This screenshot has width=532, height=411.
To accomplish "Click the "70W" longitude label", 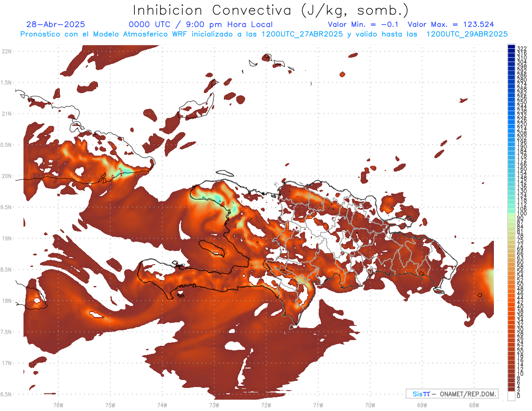I will [x=370, y=405].
